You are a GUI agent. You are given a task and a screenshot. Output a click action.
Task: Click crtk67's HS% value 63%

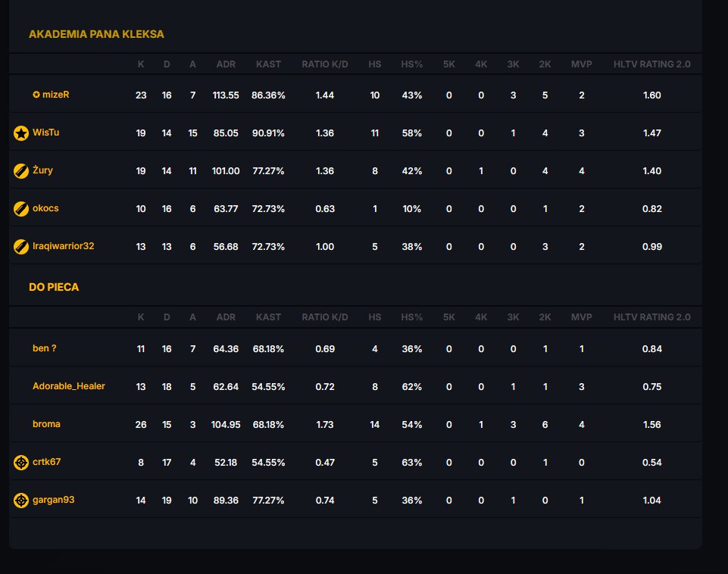[412, 463]
